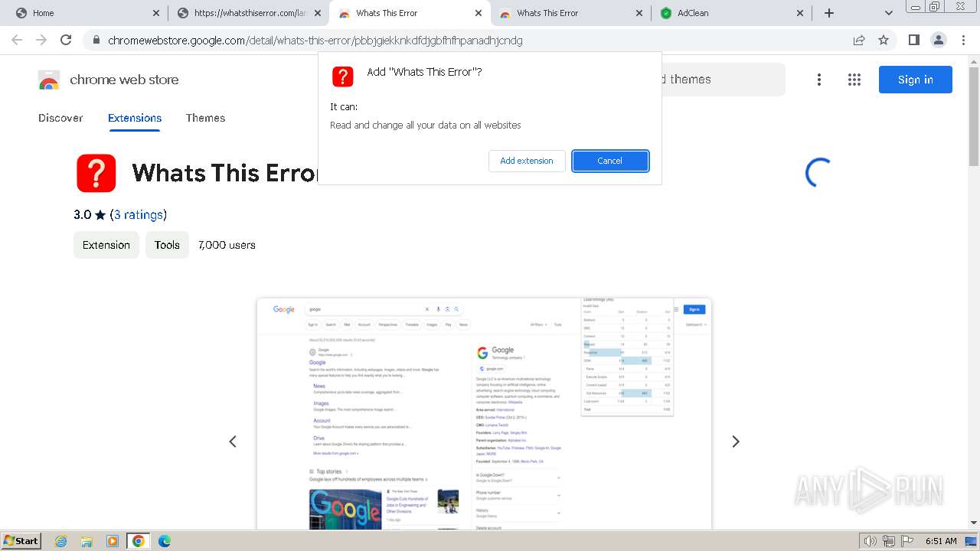Switch to second Whats This Error tab
The width and height of the screenshot is (980, 551).
pyautogui.click(x=570, y=13)
